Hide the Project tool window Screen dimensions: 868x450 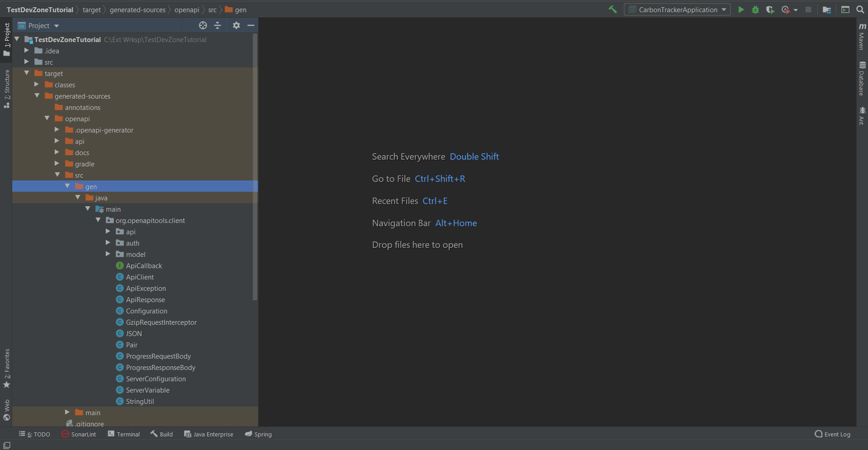click(251, 25)
